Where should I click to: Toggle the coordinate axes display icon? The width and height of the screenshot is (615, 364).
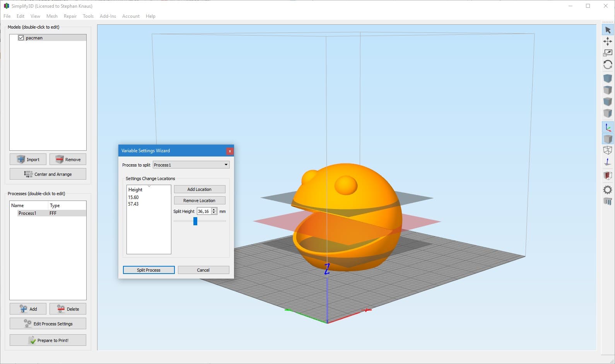tap(608, 128)
